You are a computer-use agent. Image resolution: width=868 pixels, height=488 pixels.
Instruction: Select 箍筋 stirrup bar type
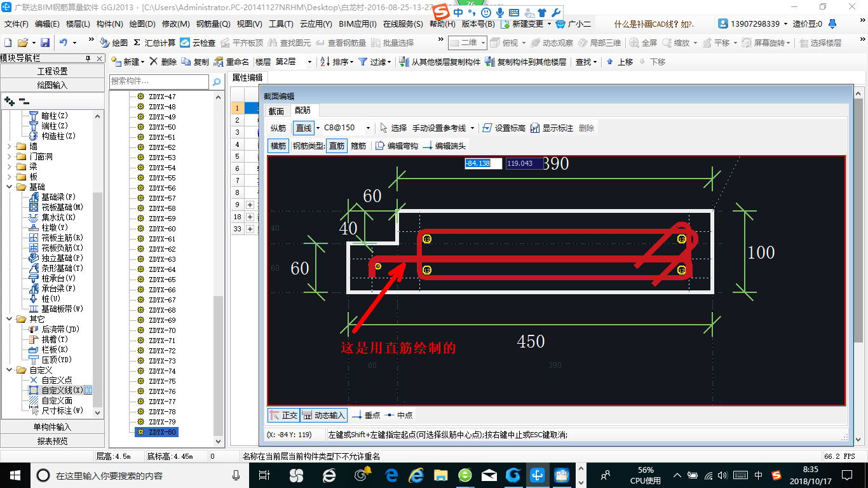[358, 146]
